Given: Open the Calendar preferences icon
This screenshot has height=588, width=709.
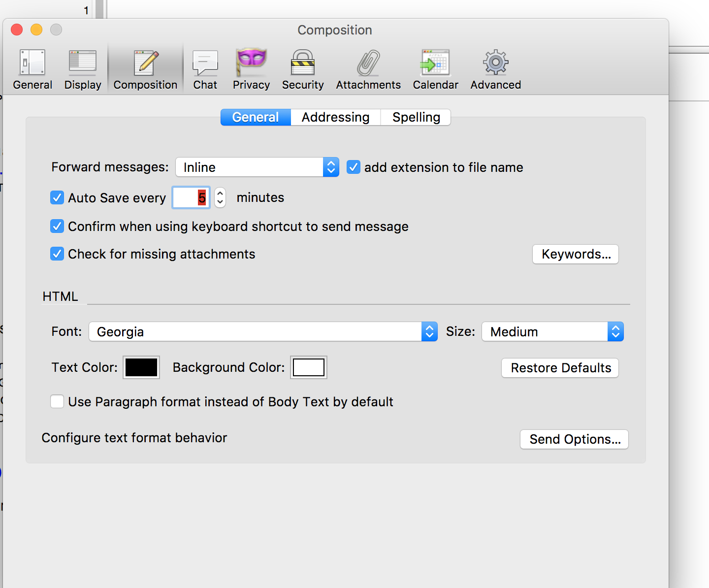Looking at the screenshot, I should 435,63.
